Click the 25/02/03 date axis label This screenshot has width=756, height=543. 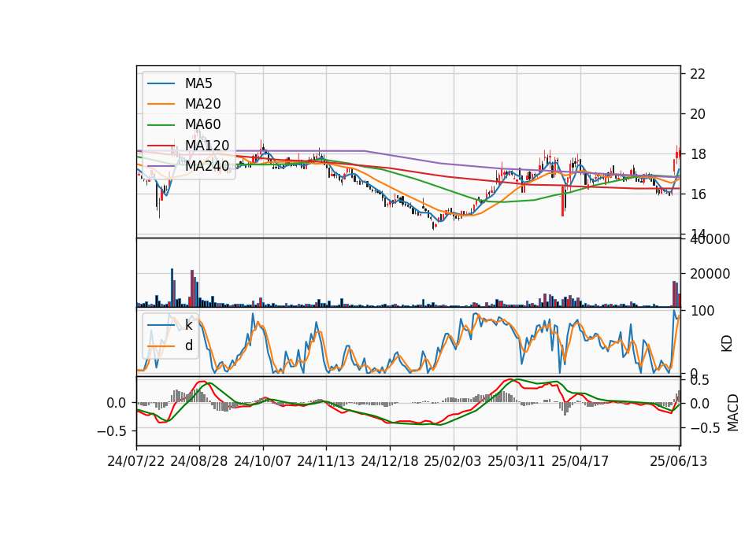[453, 462]
